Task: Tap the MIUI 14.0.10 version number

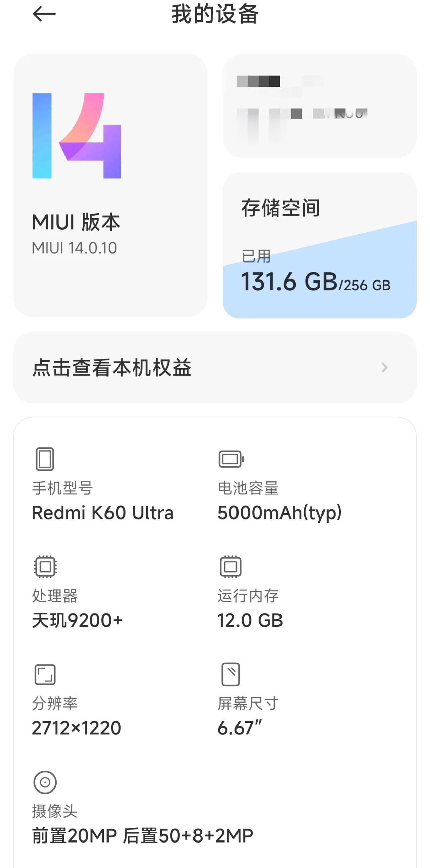Action: click(x=74, y=248)
